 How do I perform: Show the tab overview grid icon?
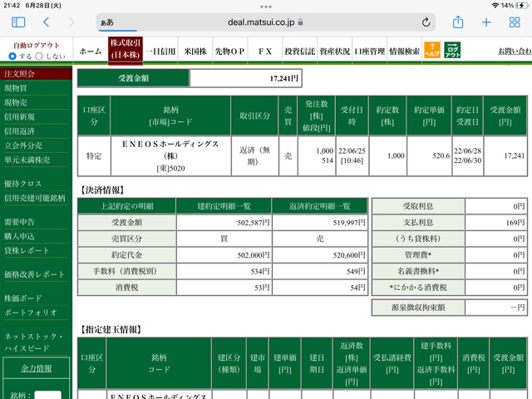[x=515, y=22]
